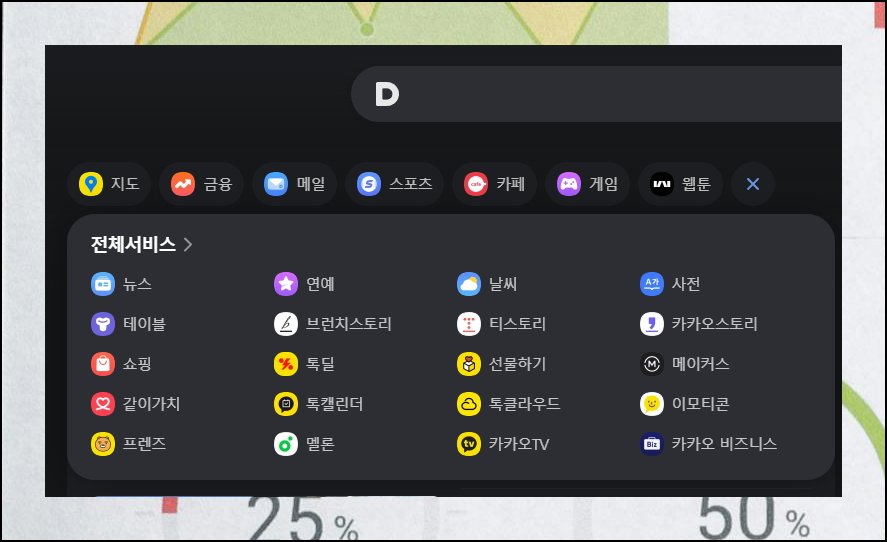
Task: Open the 카페 red cafe icon
Action: pyautogui.click(x=476, y=184)
